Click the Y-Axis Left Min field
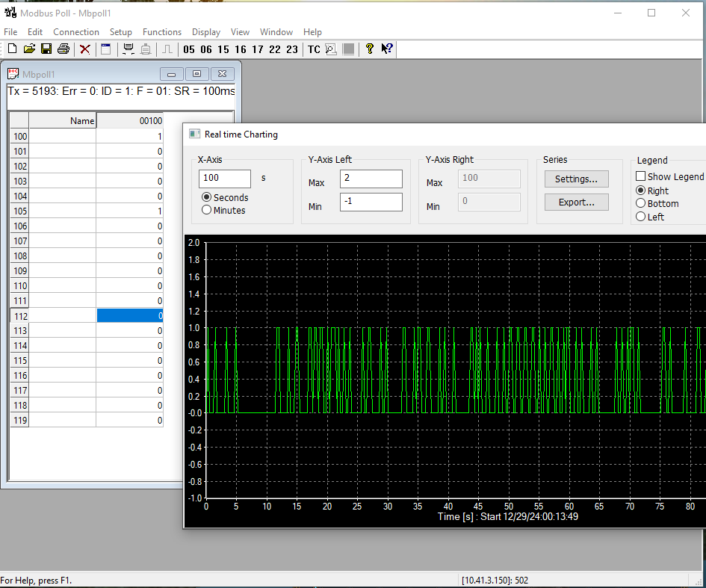Image resolution: width=706 pixels, height=588 pixels. point(371,202)
